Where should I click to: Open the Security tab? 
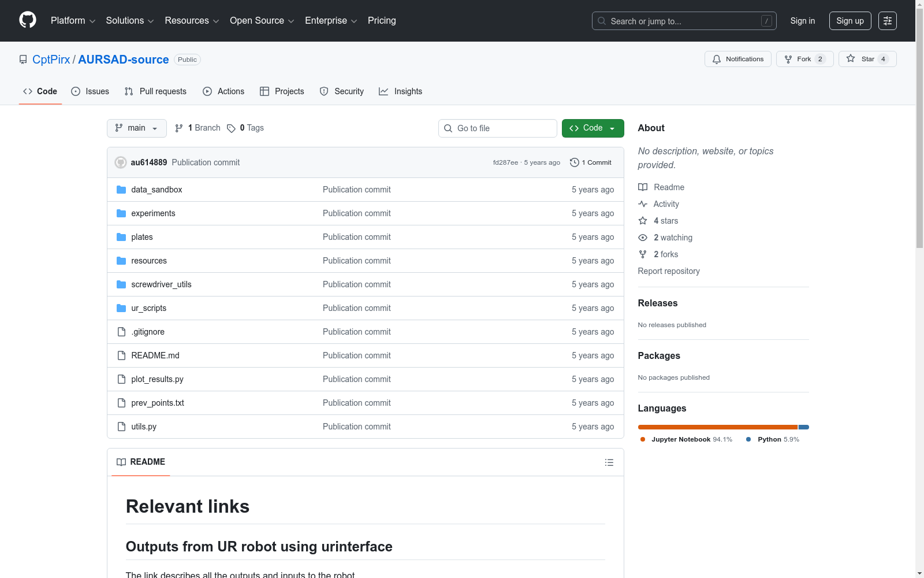(342, 91)
